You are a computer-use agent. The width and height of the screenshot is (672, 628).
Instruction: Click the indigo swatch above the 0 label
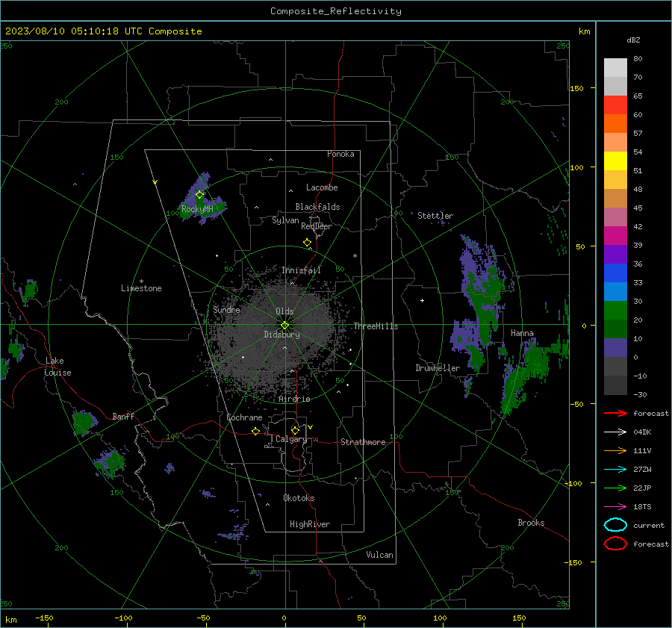615,348
